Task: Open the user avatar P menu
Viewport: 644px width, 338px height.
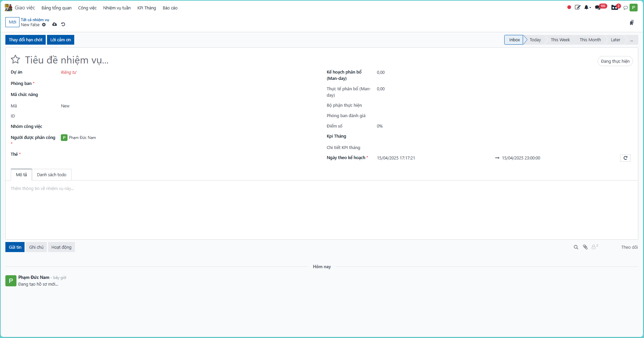Action: click(634, 7)
